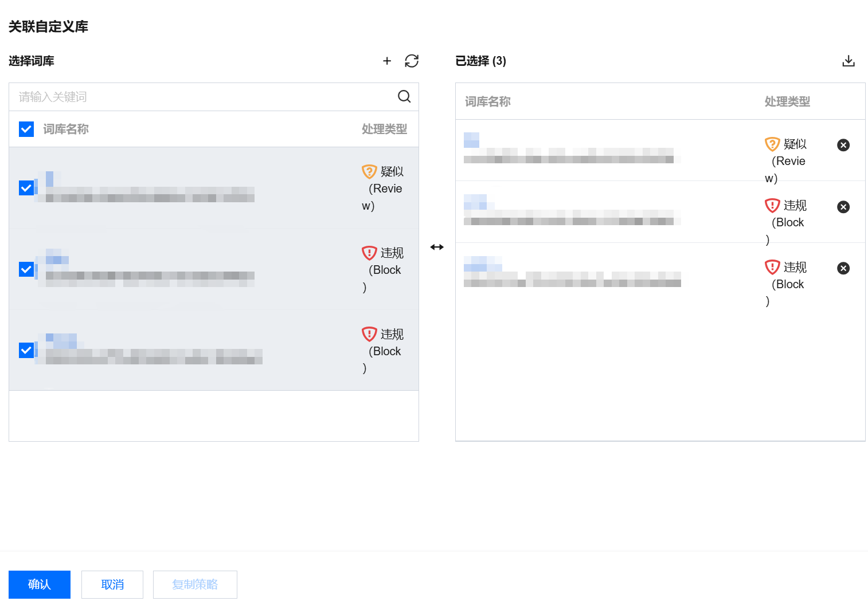Click the red Block shield icon in second left row
This screenshot has width=868, height=605.
[369, 253]
